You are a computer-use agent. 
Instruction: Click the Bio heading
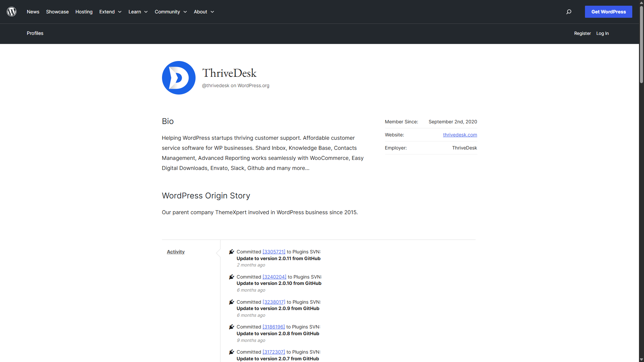point(168,121)
